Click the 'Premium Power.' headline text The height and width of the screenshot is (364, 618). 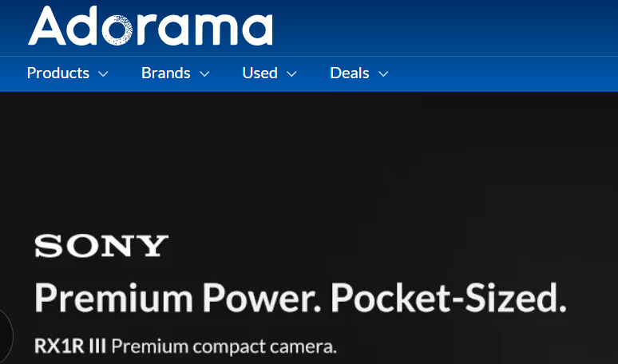pos(178,298)
